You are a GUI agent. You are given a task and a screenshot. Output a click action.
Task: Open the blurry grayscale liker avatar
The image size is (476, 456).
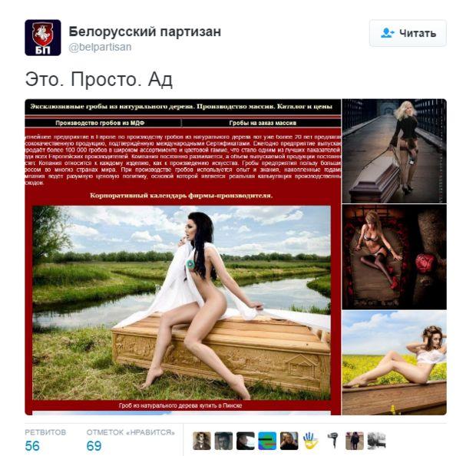coord(376,441)
